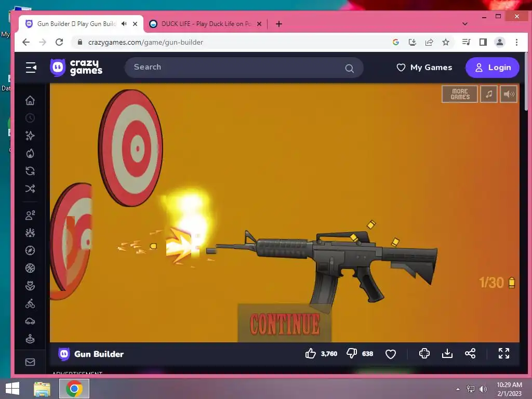
Task: Show hidden system tray icons
Action: click(x=458, y=389)
